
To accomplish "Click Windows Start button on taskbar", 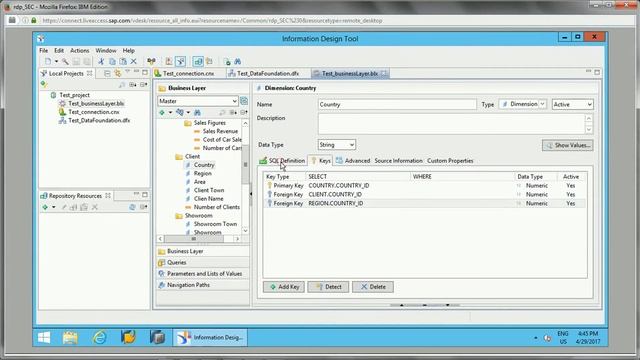I will tap(44, 338).
